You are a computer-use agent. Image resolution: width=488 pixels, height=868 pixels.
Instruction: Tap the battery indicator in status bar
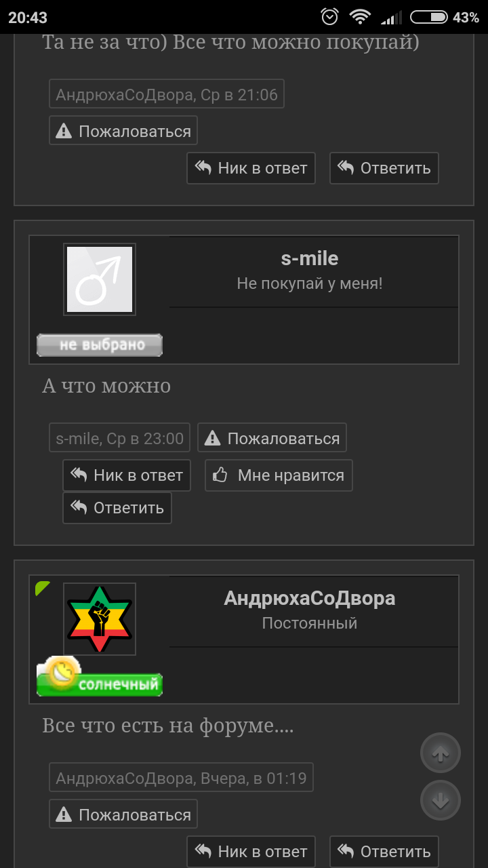429,17
